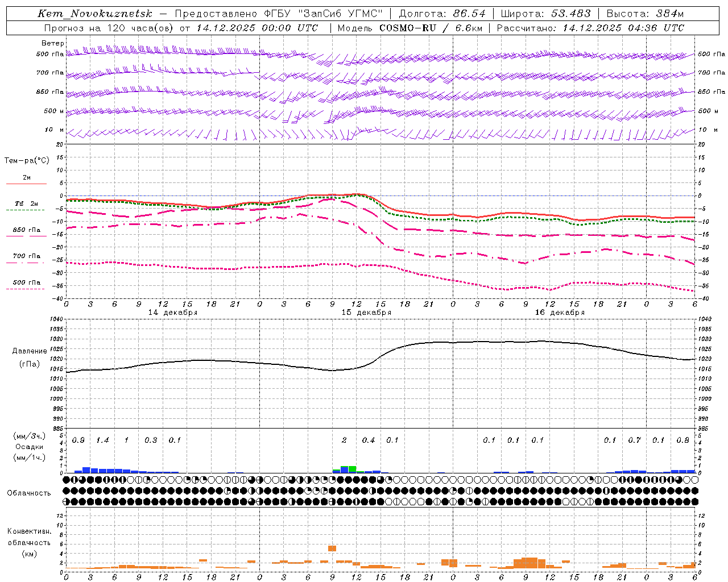Viewport: 728px width, 582px height.
Task: Click the 0.8 precipitation total value
Action: (682, 440)
